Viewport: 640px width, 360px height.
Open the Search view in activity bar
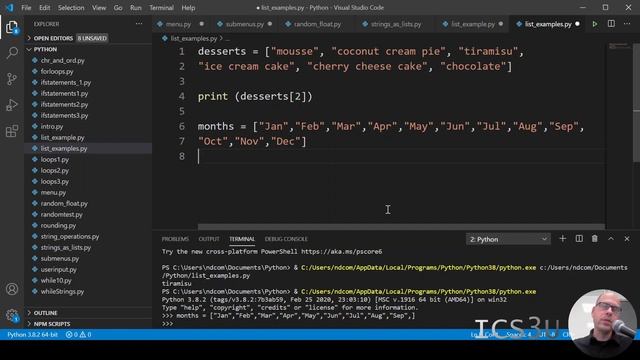[x=12, y=53]
